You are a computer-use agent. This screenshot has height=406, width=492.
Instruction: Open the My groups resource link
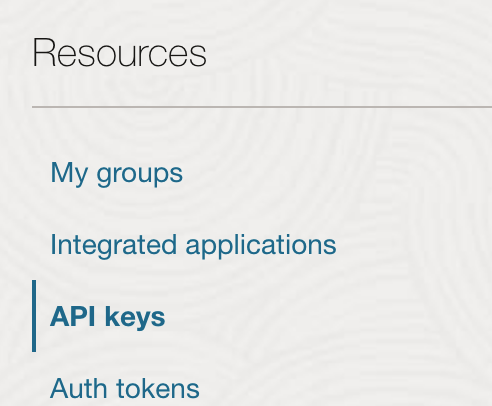[116, 173]
